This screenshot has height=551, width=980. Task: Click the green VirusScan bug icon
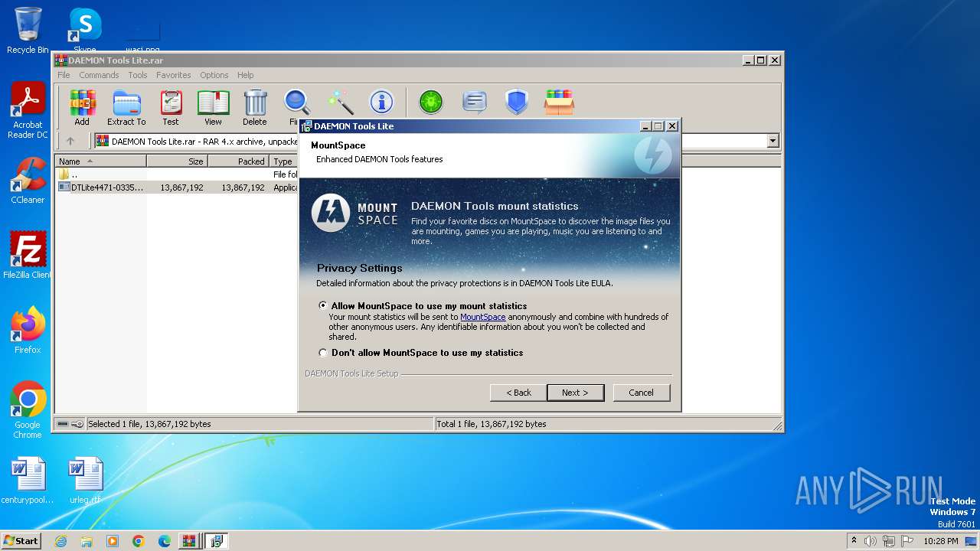pos(431,102)
